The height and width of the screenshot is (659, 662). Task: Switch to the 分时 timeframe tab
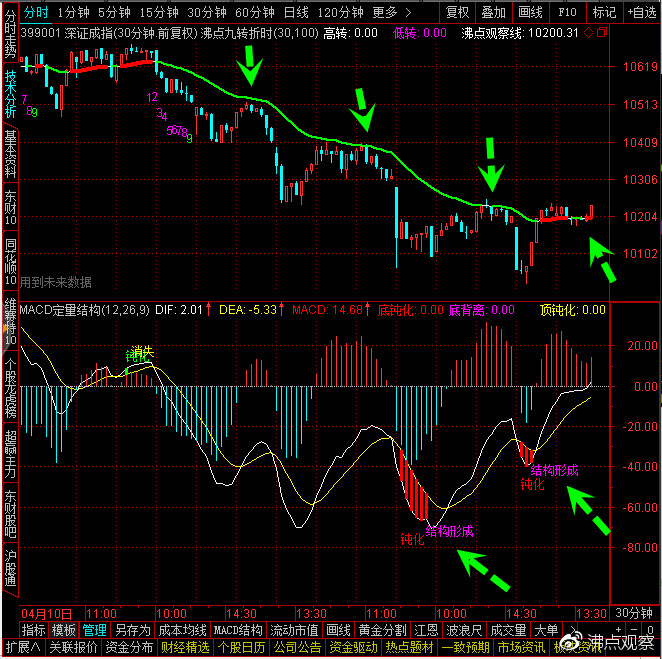(x=36, y=13)
